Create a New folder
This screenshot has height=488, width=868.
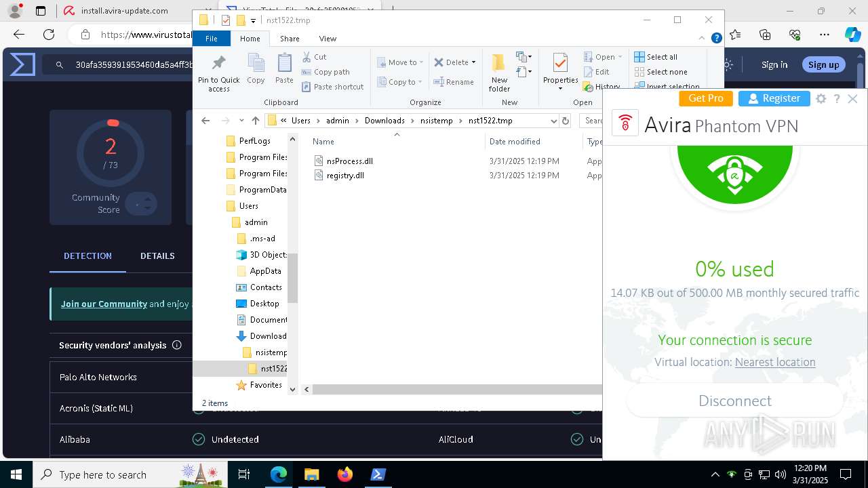click(499, 73)
